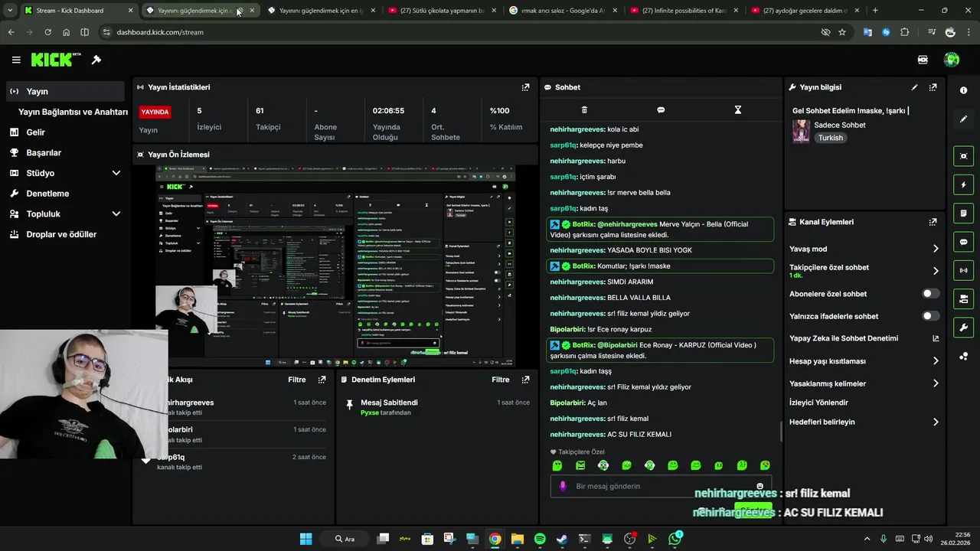Click the purple microphone icon in the message box
The height and width of the screenshot is (551, 980).
tap(563, 486)
